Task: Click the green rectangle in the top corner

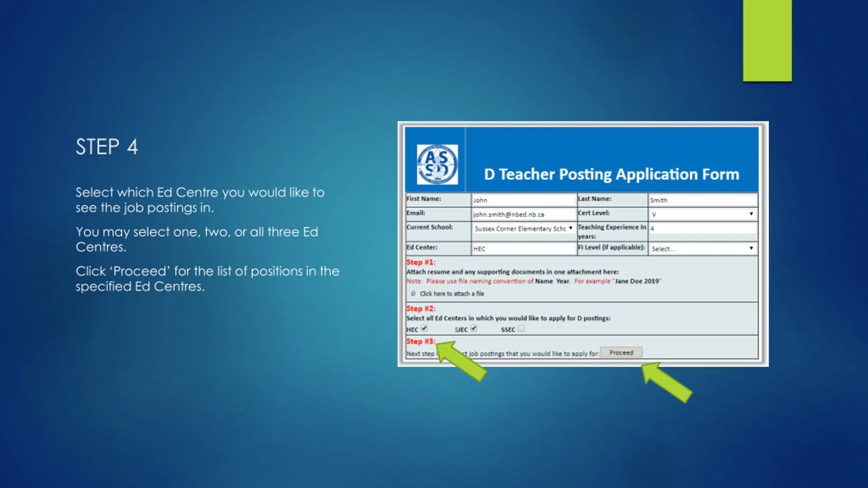Action: coord(767,41)
